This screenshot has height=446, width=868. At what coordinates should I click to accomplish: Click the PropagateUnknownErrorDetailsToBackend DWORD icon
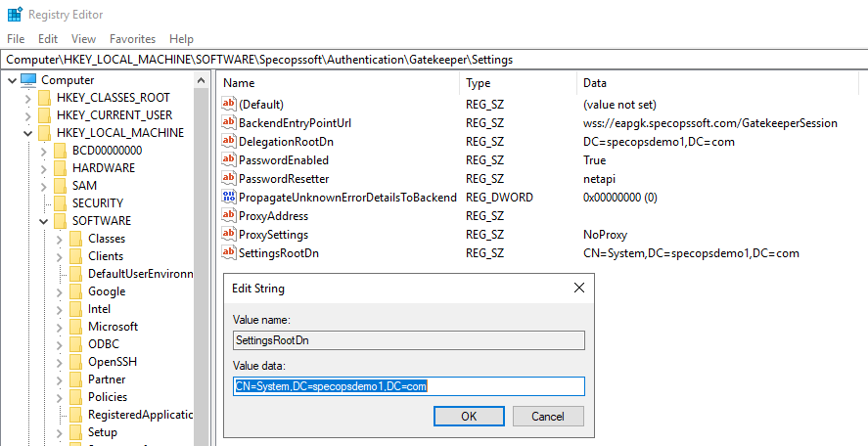229,197
